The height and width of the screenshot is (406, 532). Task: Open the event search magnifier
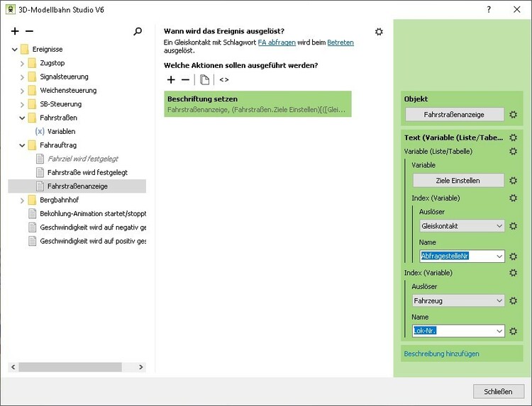tap(138, 31)
